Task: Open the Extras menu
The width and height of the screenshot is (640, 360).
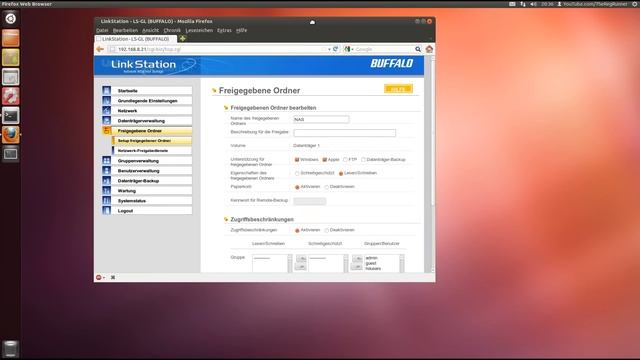Action: pos(224,30)
